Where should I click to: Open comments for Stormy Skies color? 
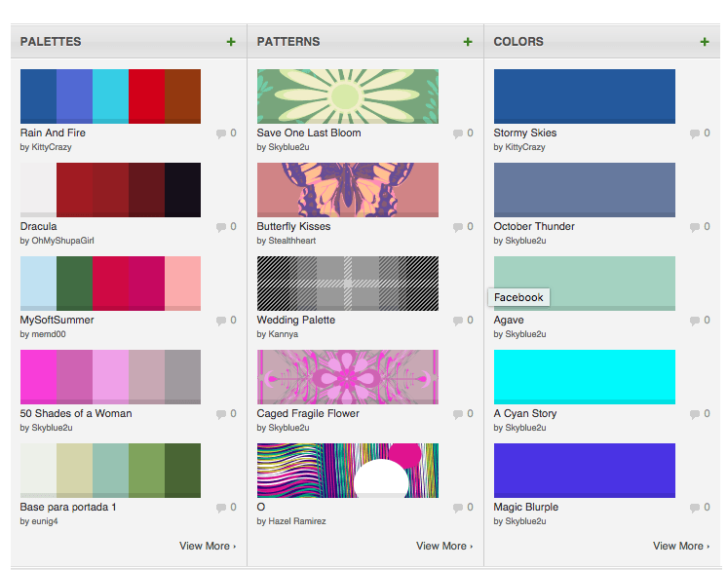pyautogui.click(x=700, y=133)
